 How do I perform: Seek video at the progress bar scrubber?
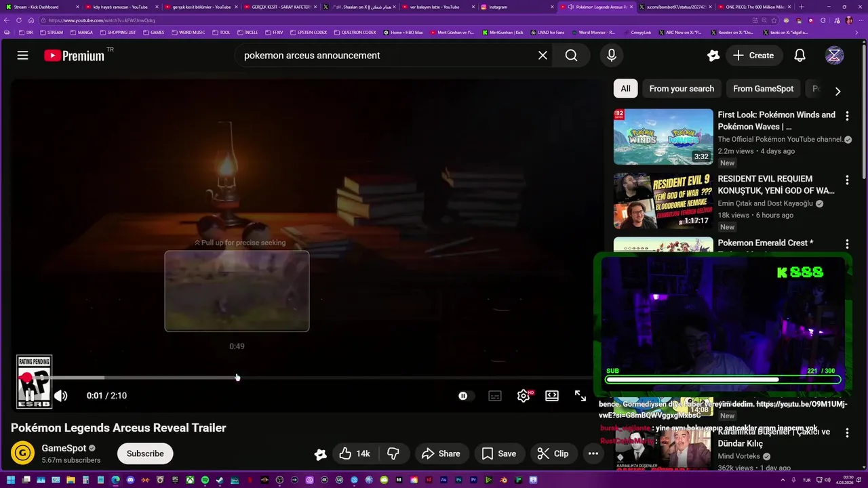tap(26, 378)
